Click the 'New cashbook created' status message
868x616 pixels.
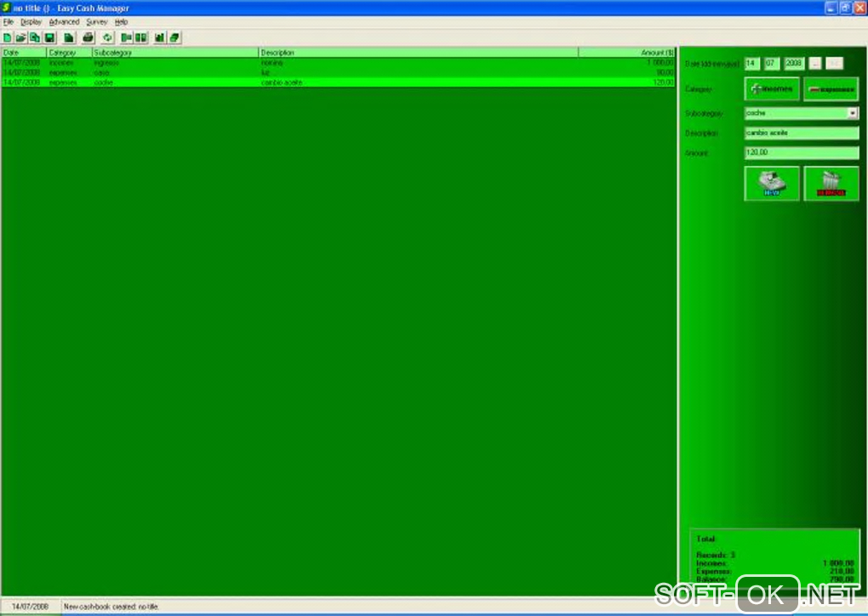(111, 607)
